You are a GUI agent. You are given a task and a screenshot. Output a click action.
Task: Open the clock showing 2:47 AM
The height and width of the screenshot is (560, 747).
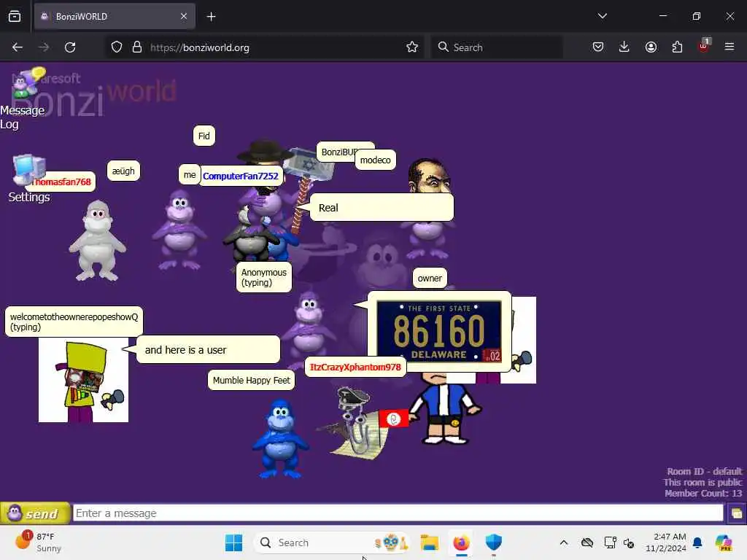click(x=666, y=542)
